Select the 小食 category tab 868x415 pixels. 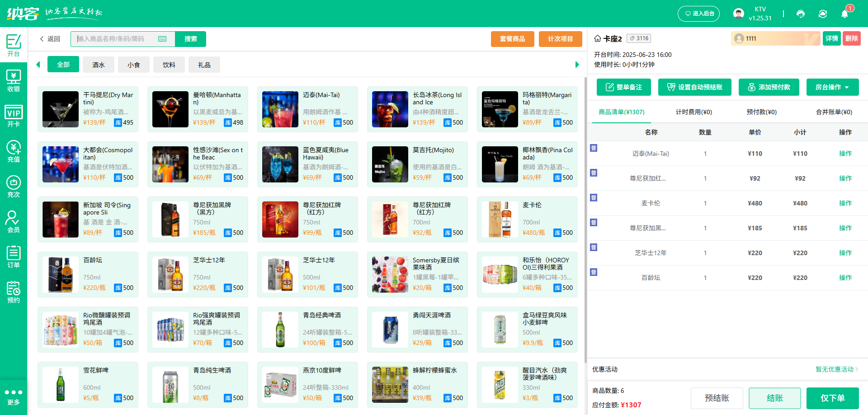point(134,65)
